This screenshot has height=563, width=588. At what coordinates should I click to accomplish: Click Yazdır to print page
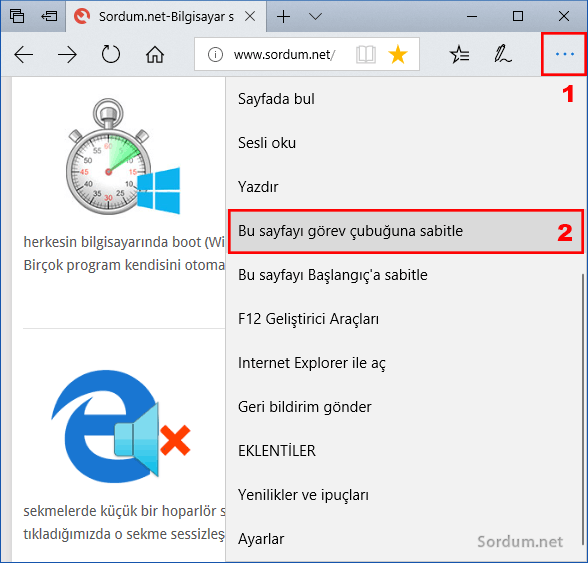point(404,187)
